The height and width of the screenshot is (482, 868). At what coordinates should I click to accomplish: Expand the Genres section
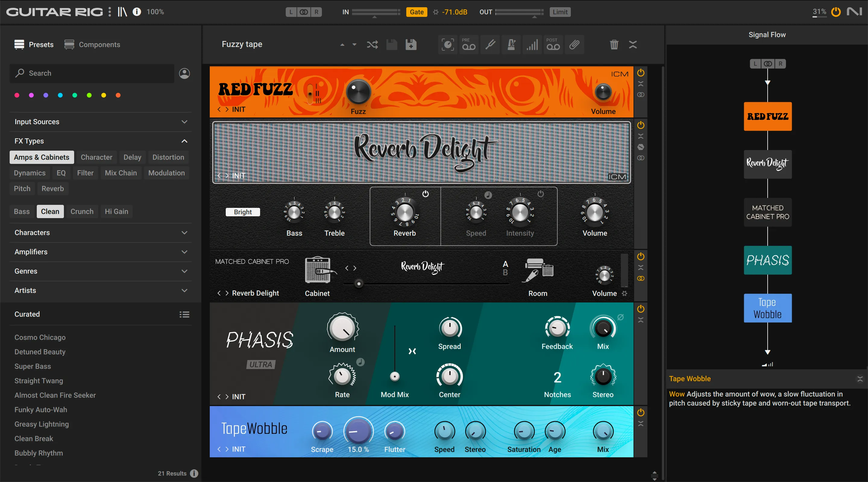click(x=100, y=271)
